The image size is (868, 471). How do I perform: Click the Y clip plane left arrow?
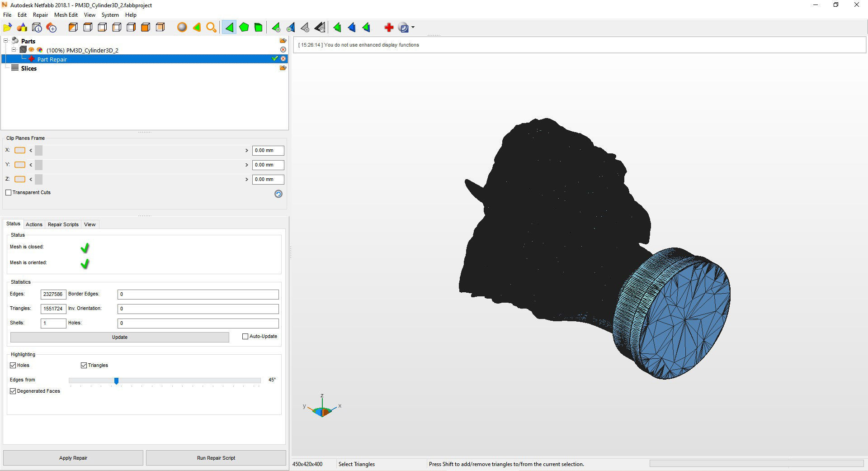pos(31,165)
